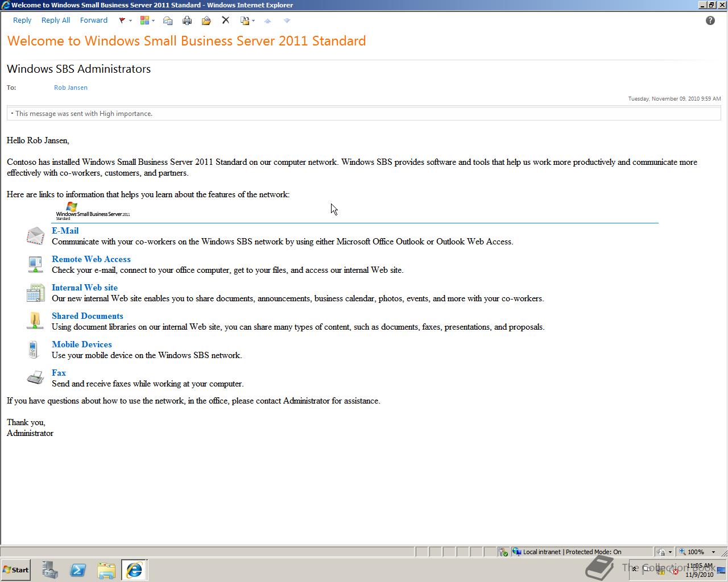Open the status bar lock dropdown arrow
This screenshot has width=728, height=582.
tap(670, 552)
